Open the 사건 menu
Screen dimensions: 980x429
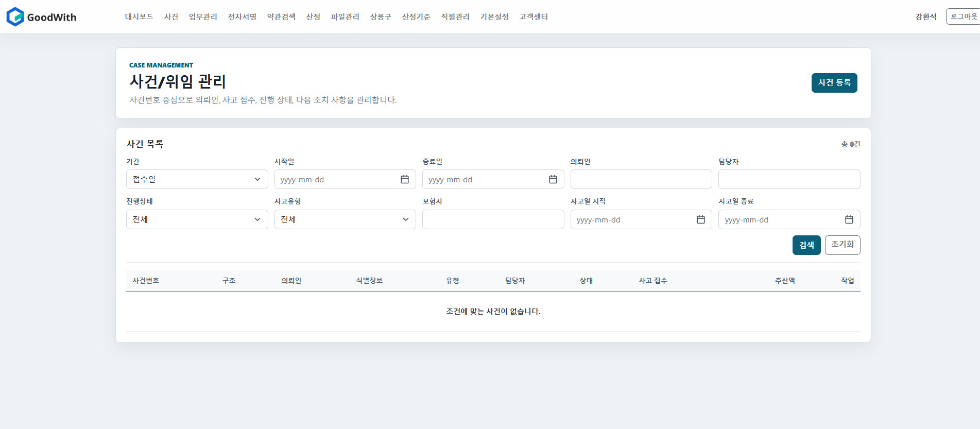[171, 17]
